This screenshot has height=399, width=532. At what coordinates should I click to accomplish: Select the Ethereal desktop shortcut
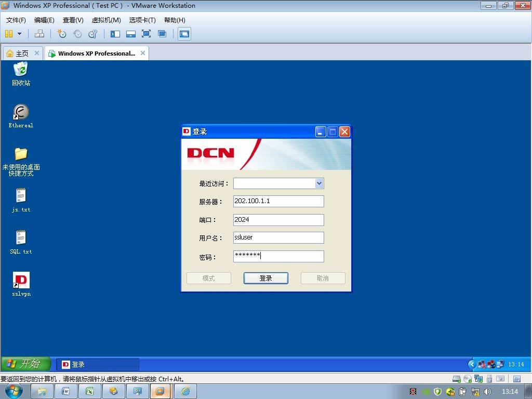[21, 116]
